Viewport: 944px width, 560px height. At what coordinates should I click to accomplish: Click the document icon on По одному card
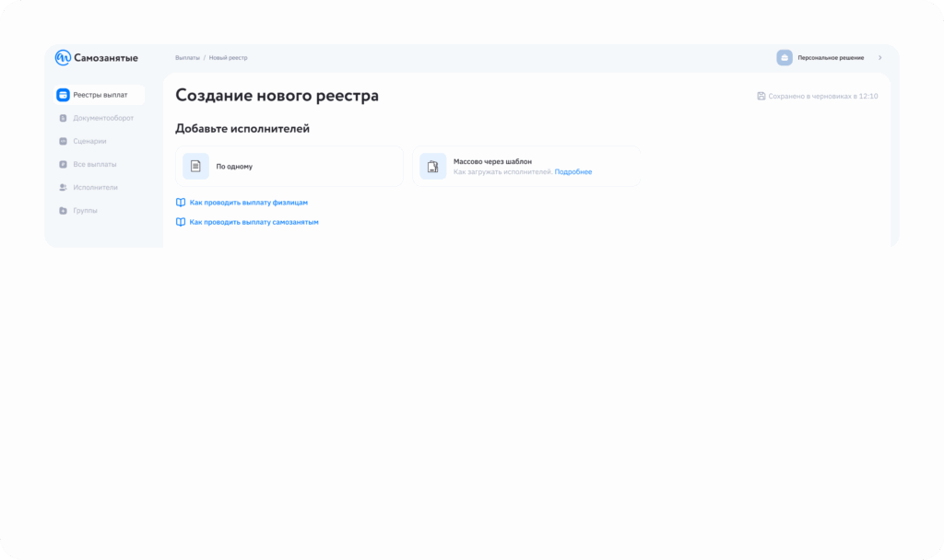[195, 166]
